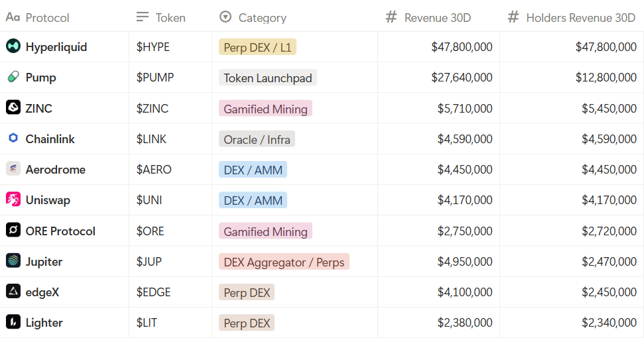Screen dimensions: 644x338
Task: Open the Lighter page link
Action: (44, 323)
